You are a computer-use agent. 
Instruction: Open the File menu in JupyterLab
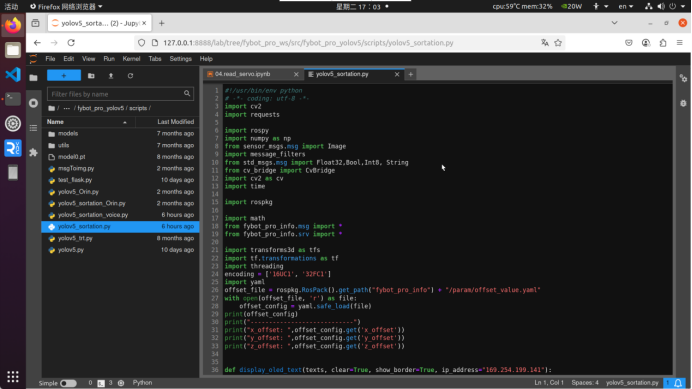click(50, 59)
